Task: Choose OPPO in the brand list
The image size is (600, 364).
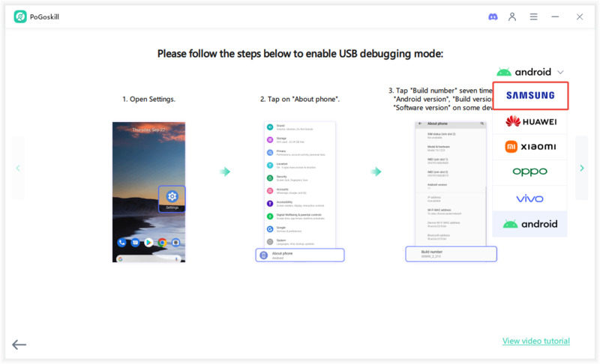Action: [529, 172]
